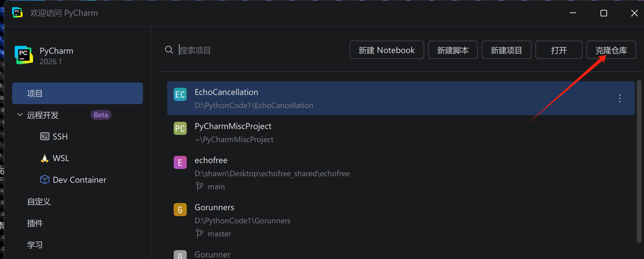Open the 远程开发 sidebar item
644x259 pixels.
[x=43, y=115]
